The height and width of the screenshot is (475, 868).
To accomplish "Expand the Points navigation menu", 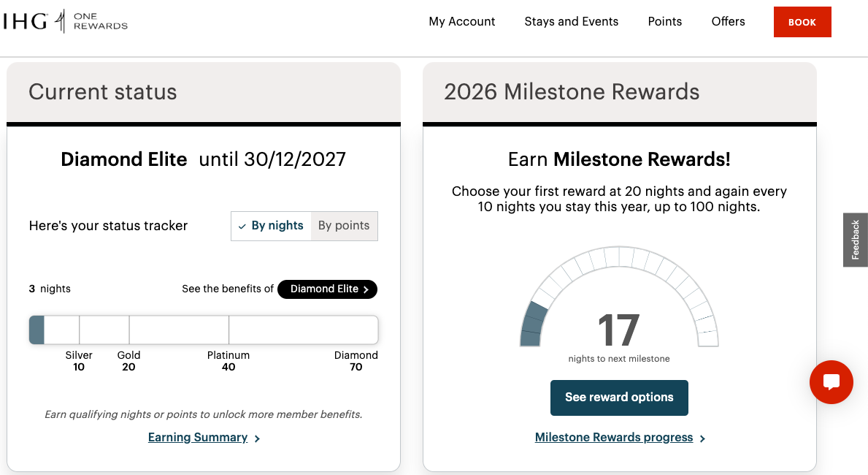I will pyautogui.click(x=664, y=22).
